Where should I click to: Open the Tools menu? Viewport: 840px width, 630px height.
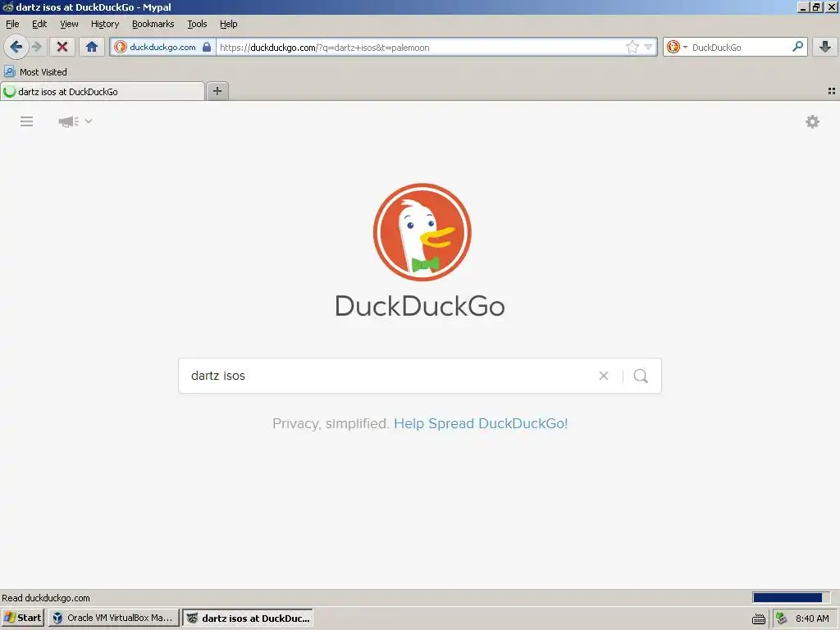click(x=197, y=24)
